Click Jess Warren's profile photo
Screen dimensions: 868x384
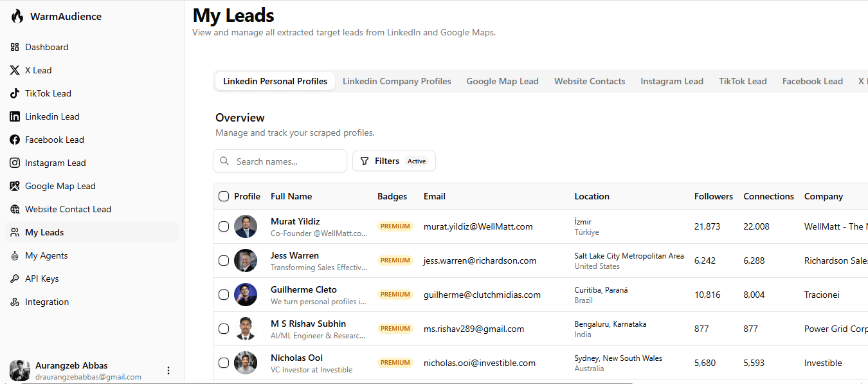246,261
